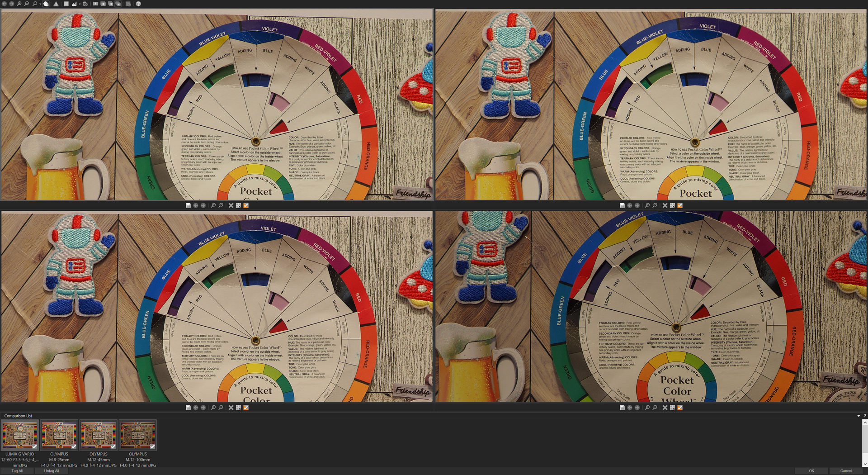Click the zoom out magnifier in top toolbar
868x475 pixels.
pos(27,4)
